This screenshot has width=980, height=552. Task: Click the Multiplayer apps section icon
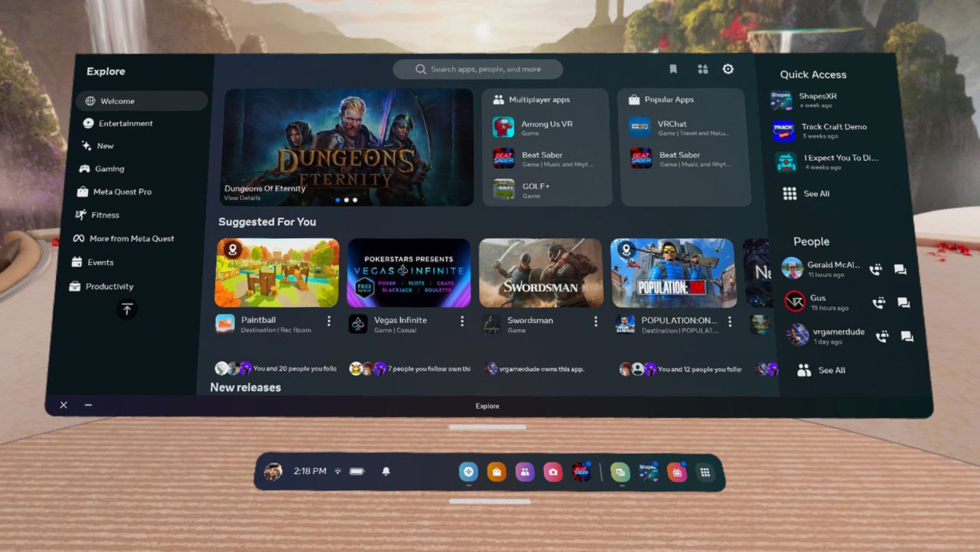tap(499, 99)
